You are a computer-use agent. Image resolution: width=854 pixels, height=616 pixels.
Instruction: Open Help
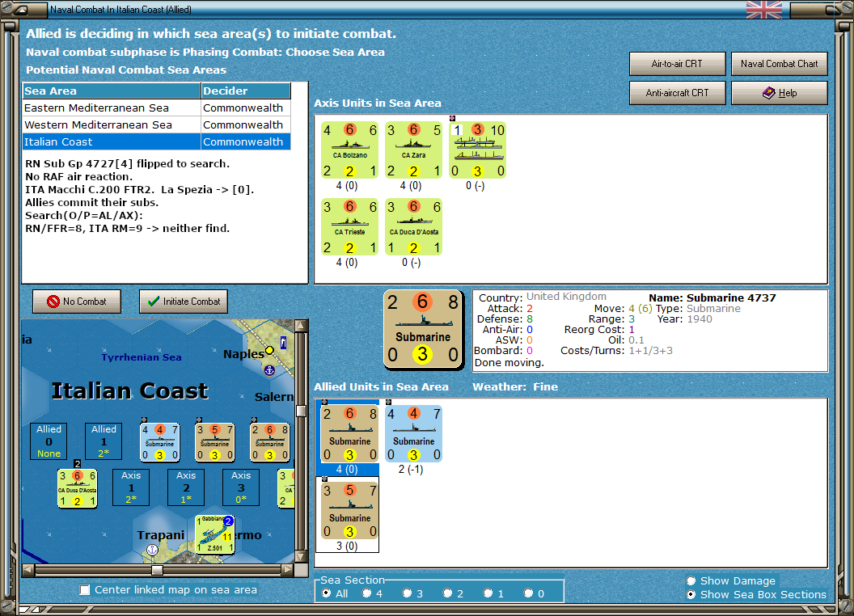click(779, 93)
